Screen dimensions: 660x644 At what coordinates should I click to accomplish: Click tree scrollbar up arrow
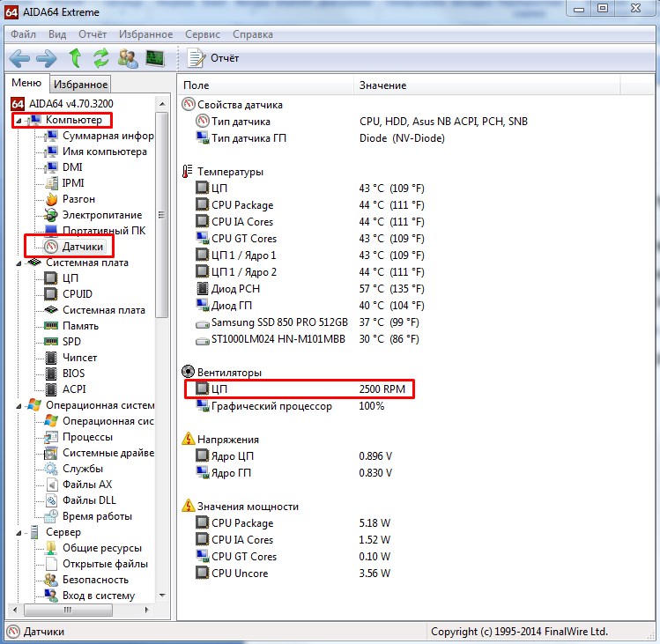[162, 104]
